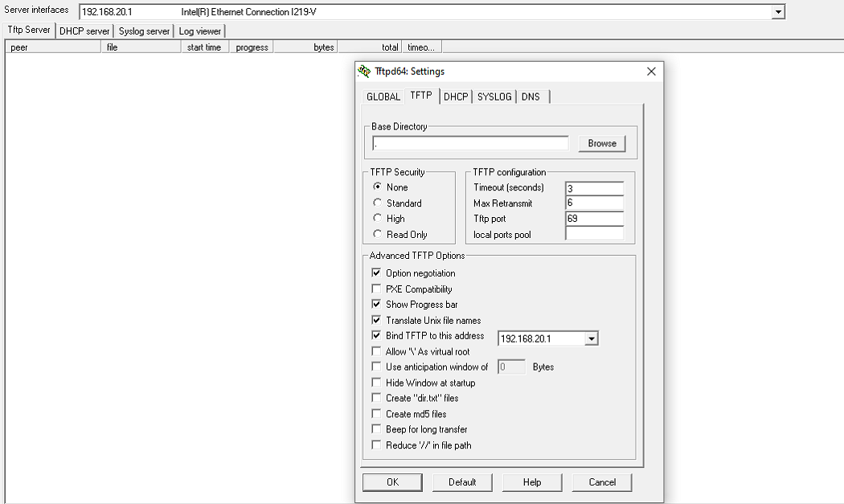The height and width of the screenshot is (504, 844).
Task: Select the Standard TFTP security radio button
Action: pos(378,203)
